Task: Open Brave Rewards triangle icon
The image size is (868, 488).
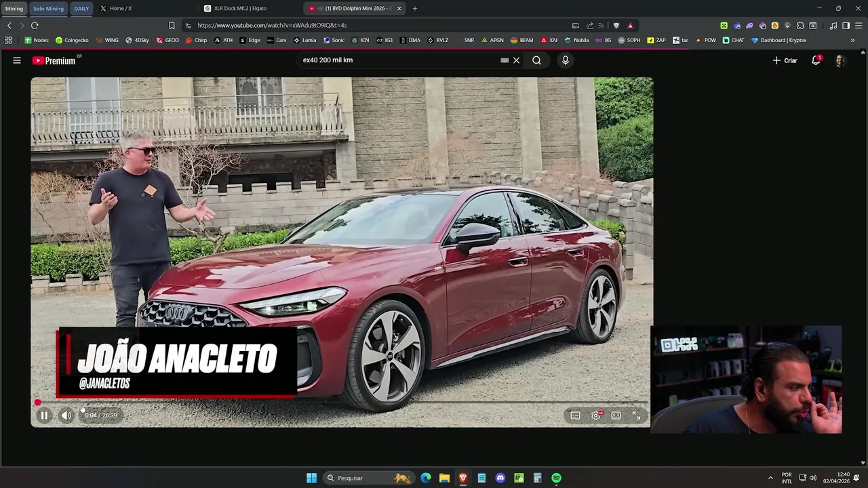Action: click(x=630, y=25)
